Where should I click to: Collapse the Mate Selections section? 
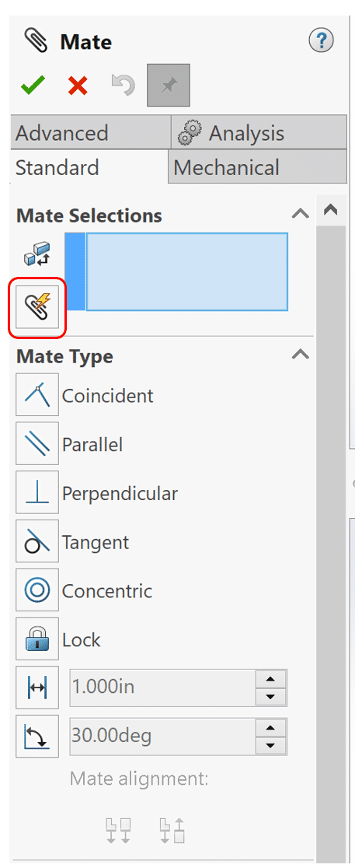coord(301,214)
